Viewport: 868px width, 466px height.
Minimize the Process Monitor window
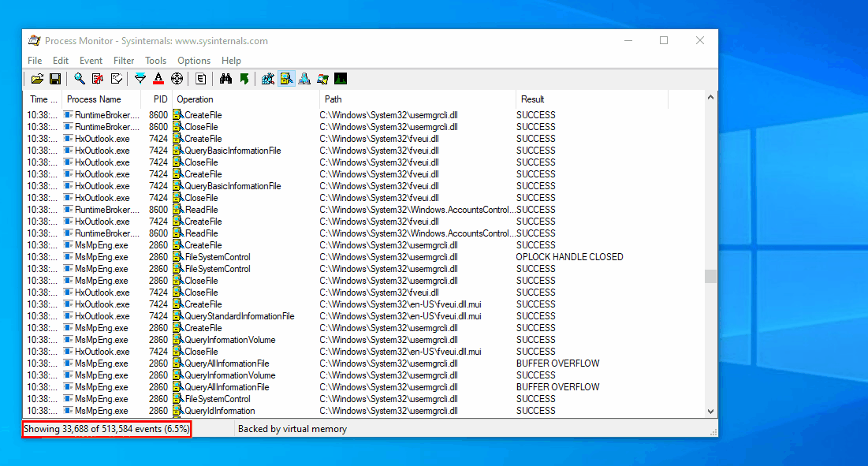pos(628,40)
